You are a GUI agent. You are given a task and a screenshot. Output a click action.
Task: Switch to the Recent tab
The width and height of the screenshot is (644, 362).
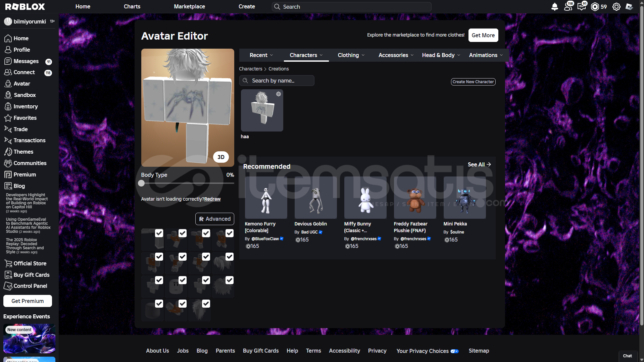coord(261,55)
